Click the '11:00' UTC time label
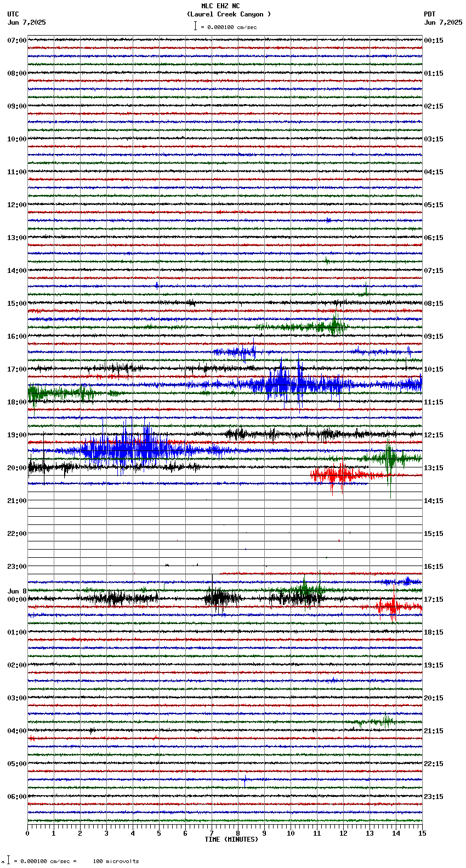 point(17,172)
